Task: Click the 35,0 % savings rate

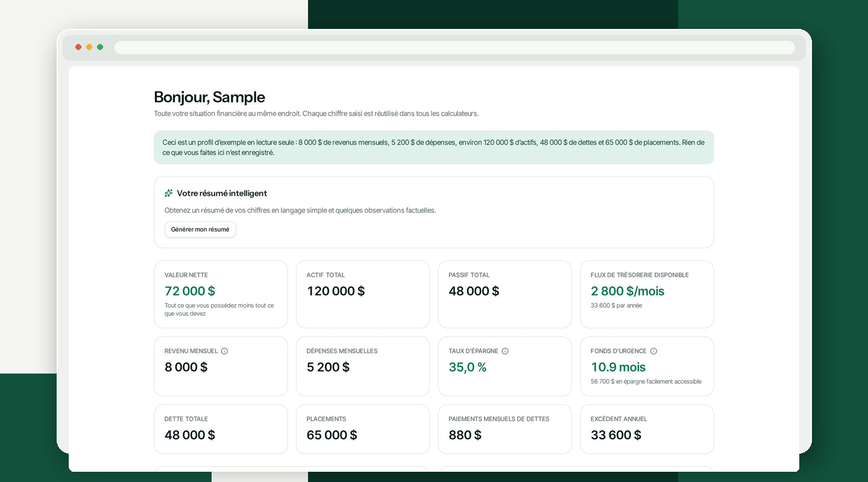Action: [x=468, y=367]
